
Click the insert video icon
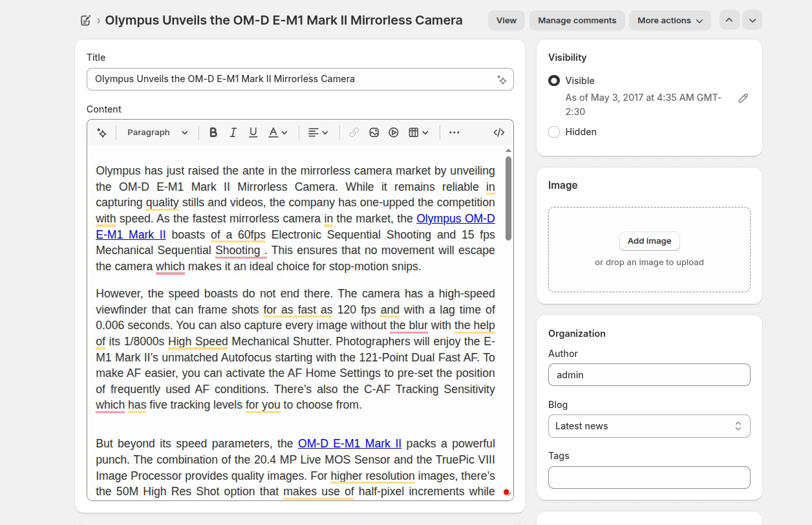tap(394, 133)
